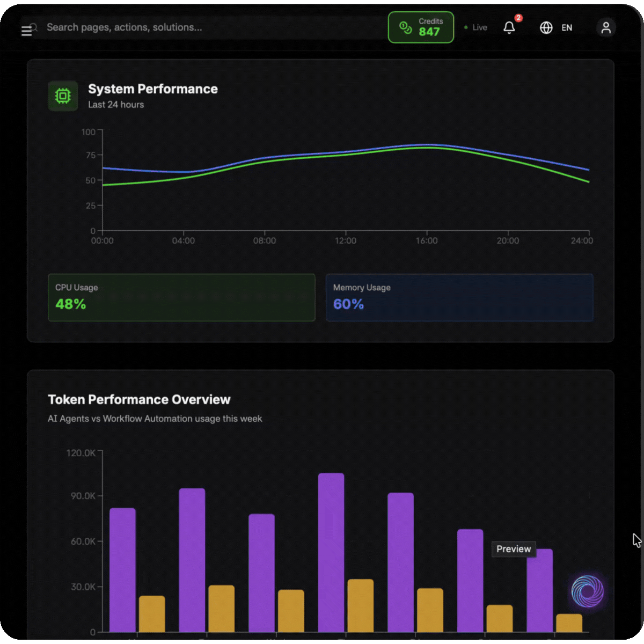Select the EN language label

[567, 28]
